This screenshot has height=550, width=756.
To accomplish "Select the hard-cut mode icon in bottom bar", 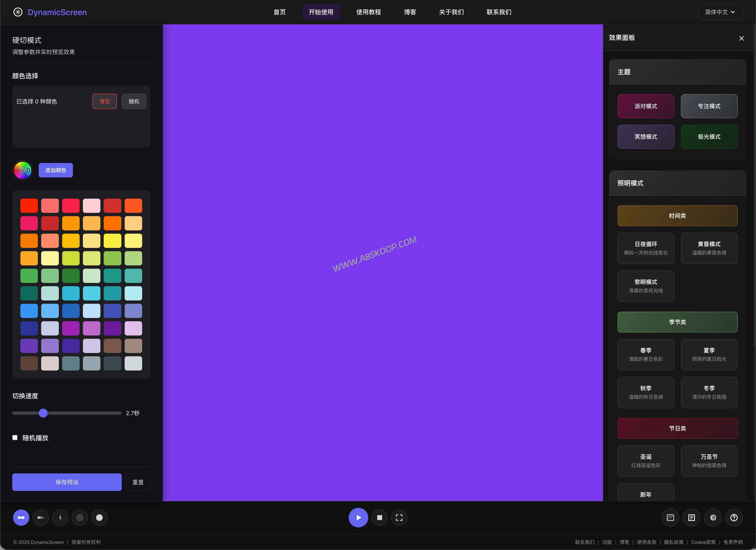I will [x=21, y=517].
